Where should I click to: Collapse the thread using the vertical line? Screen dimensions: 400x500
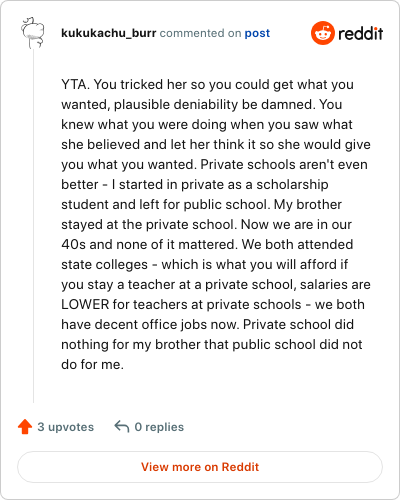click(33, 226)
